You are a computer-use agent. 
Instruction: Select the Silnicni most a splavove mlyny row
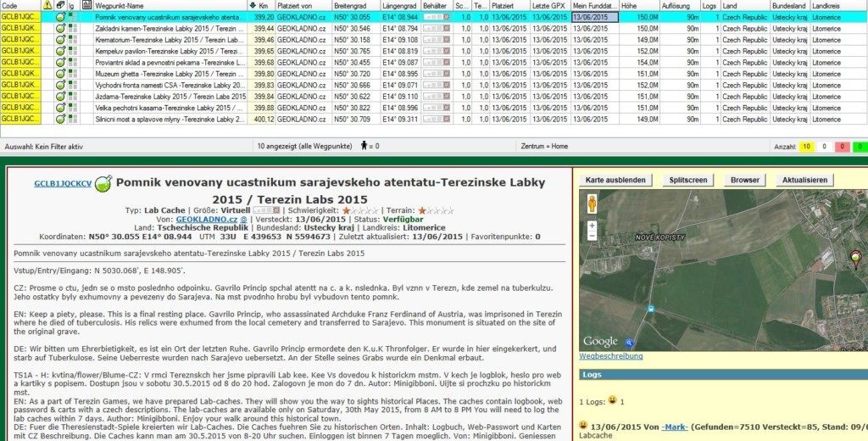click(434, 119)
